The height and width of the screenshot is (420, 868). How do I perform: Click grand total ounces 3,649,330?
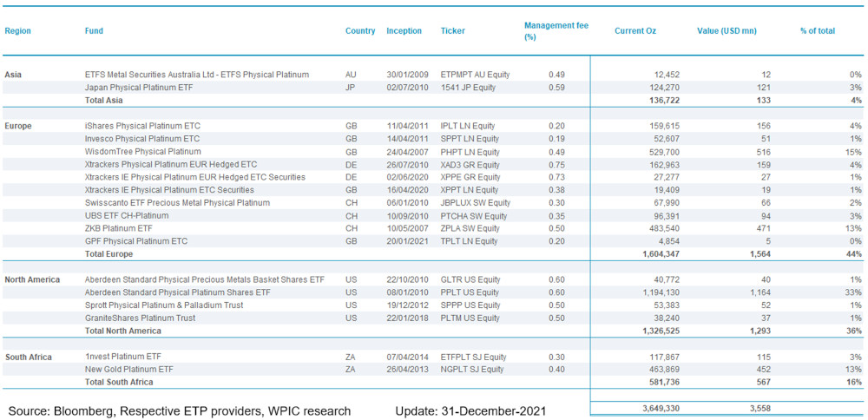[662, 409]
